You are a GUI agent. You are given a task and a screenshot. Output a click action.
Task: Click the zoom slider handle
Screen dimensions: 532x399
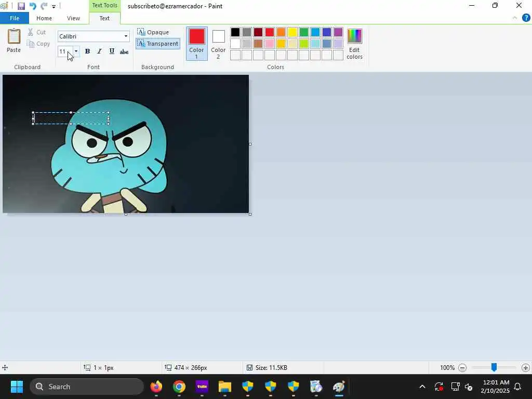(494, 367)
